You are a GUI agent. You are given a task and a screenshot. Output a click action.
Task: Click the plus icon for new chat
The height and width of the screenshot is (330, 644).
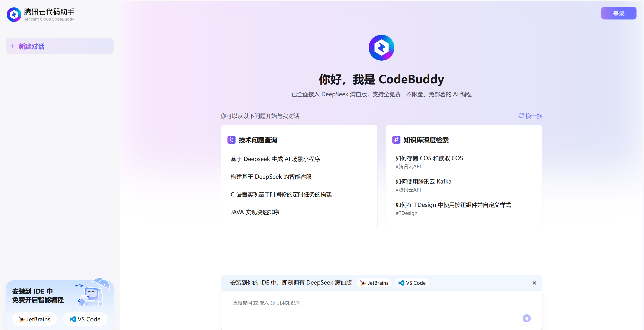[12, 46]
